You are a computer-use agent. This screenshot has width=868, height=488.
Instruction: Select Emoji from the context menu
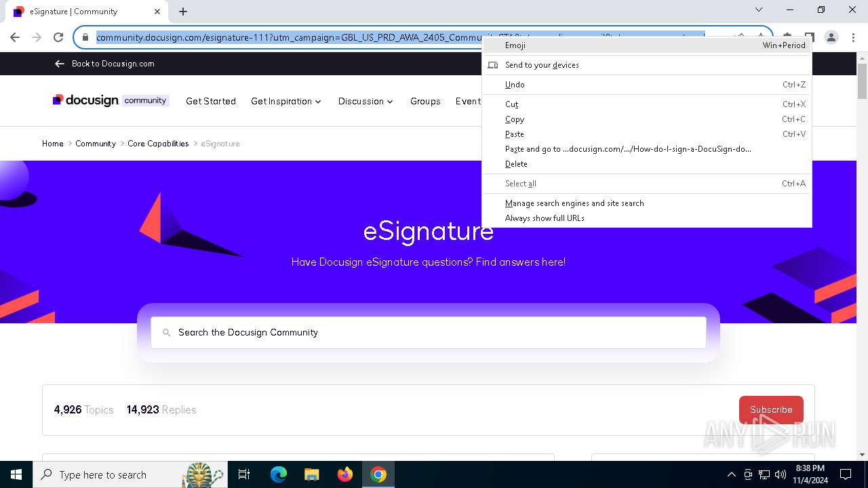pyautogui.click(x=647, y=45)
